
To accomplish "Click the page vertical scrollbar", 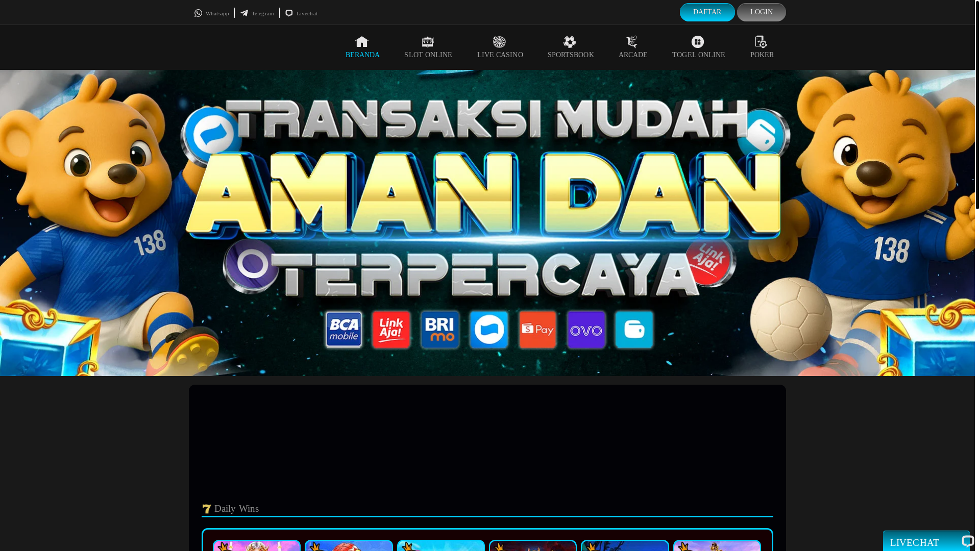I will click(x=977, y=105).
